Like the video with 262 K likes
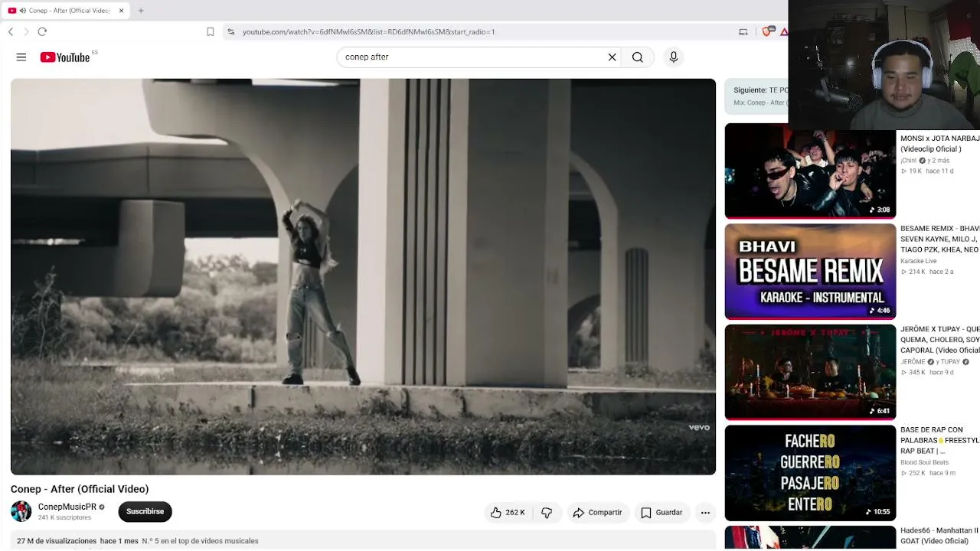Viewport: 980px width, 551px height. click(508, 513)
